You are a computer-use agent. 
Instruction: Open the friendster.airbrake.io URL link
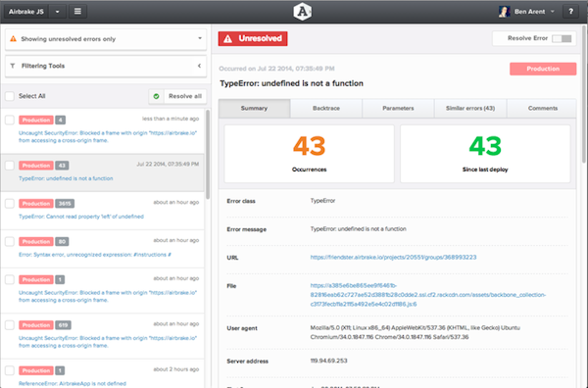[393, 257]
